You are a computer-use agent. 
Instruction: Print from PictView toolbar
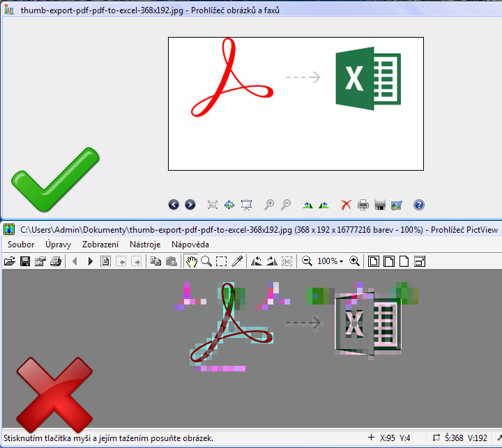[x=56, y=261]
